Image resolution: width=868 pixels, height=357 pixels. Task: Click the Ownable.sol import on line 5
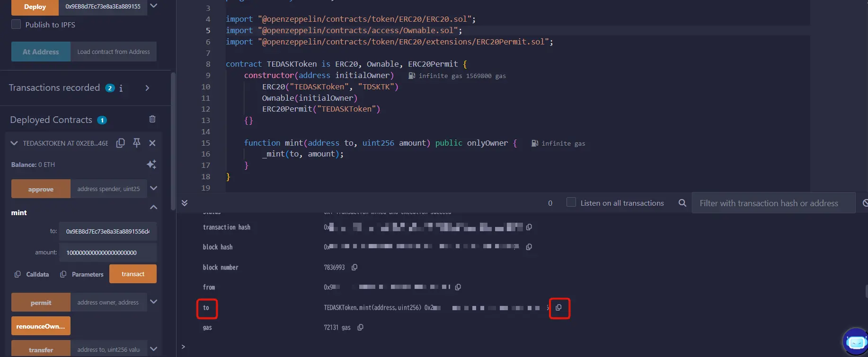(x=344, y=30)
